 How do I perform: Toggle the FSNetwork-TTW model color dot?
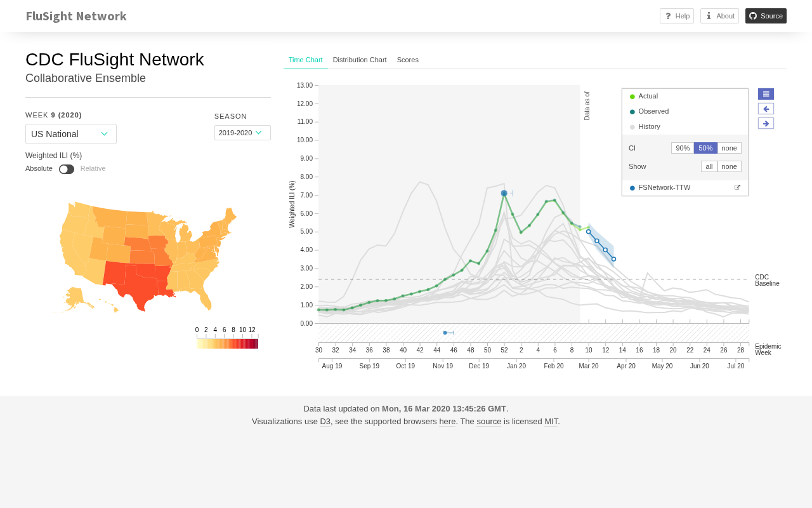coord(632,188)
